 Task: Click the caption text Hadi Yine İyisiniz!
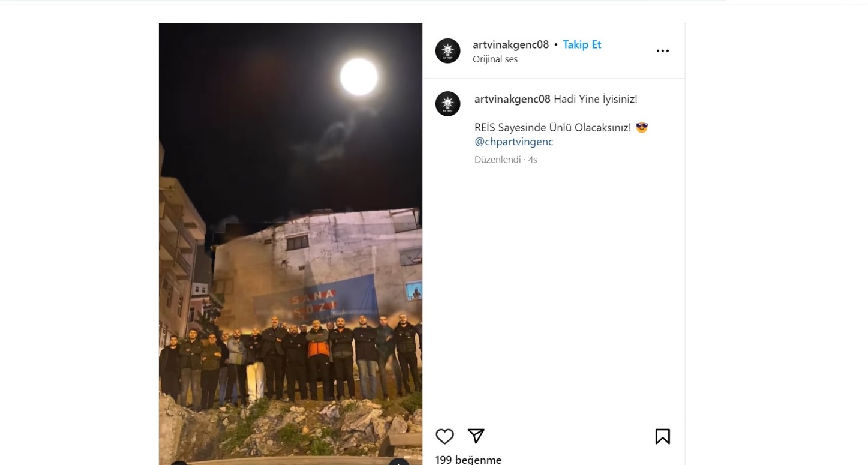coord(596,99)
